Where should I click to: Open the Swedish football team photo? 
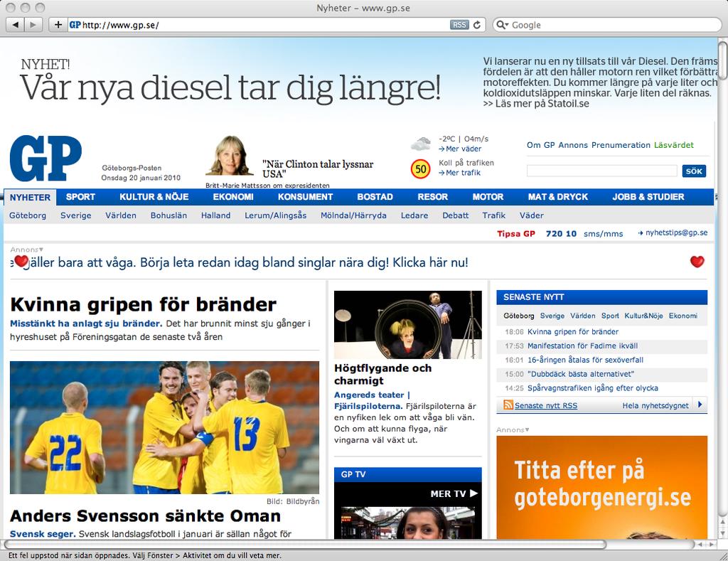[x=164, y=427]
